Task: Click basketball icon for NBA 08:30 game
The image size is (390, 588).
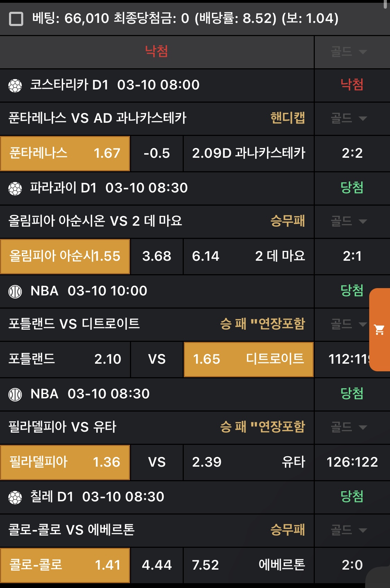Action: (15, 395)
